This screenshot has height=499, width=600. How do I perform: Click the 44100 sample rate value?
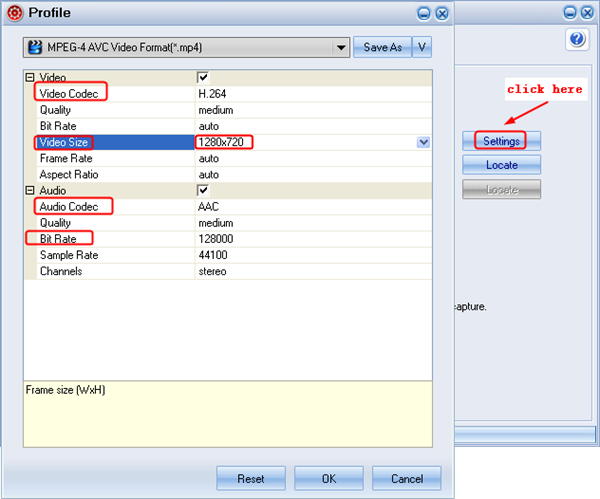213,255
